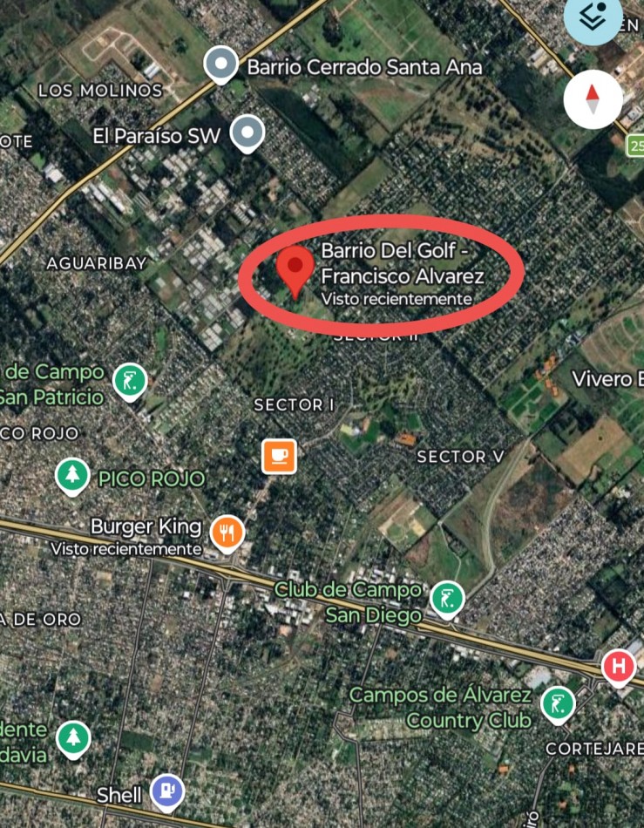
Task: Open the Barrio Del Golf place label
Action: pyautogui.click(x=403, y=263)
